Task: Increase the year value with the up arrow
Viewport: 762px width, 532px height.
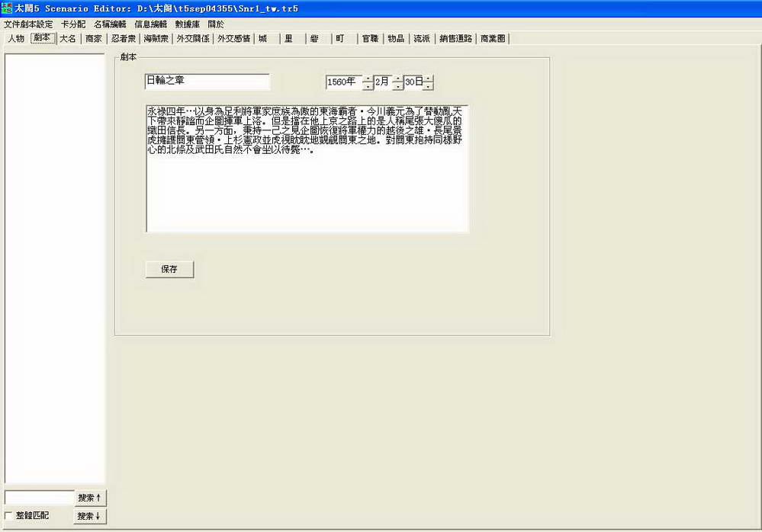Action: (368, 79)
